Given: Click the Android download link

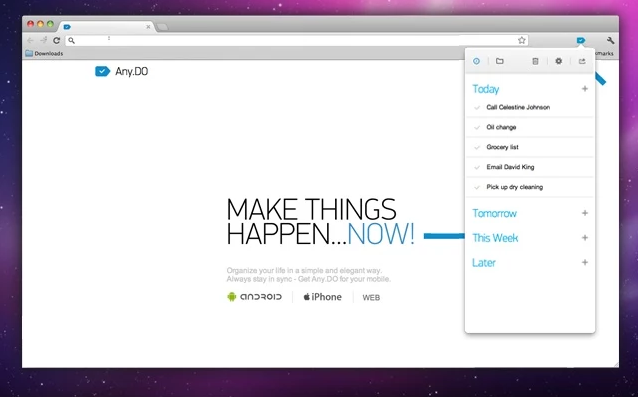Looking at the screenshot, I should click(254, 297).
